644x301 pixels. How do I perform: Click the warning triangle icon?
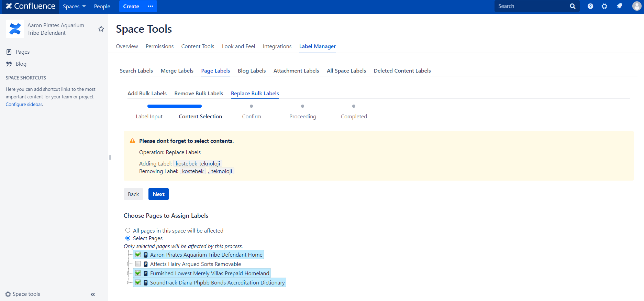[132, 141]
